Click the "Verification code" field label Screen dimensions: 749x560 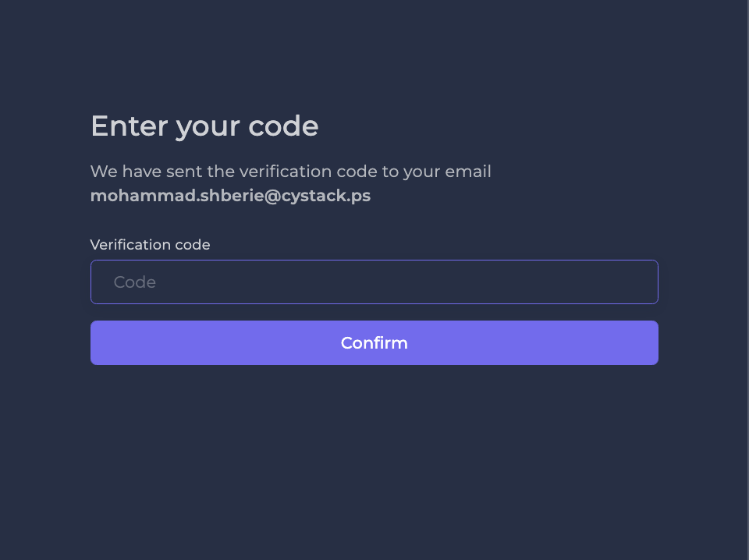pyautogui.click(x=150, y=245)
